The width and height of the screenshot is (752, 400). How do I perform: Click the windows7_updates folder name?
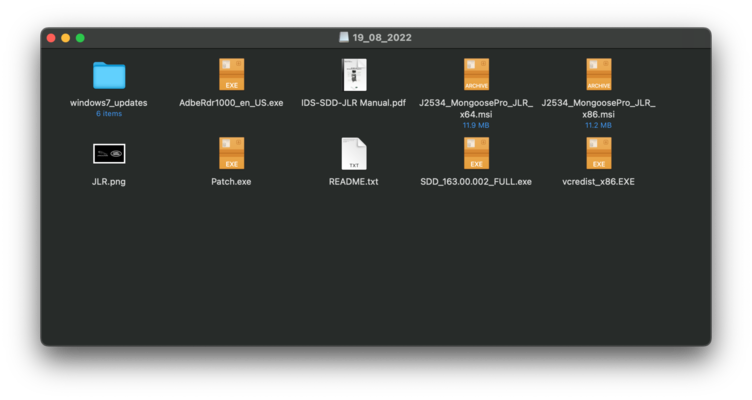[x=109, y=103]
